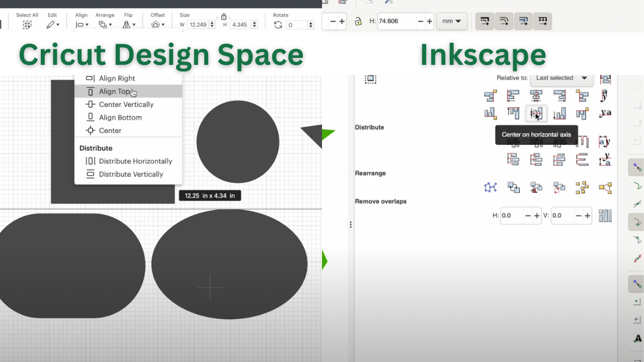
Task: Select the graph layout rearrange icon
Action: 490,187
